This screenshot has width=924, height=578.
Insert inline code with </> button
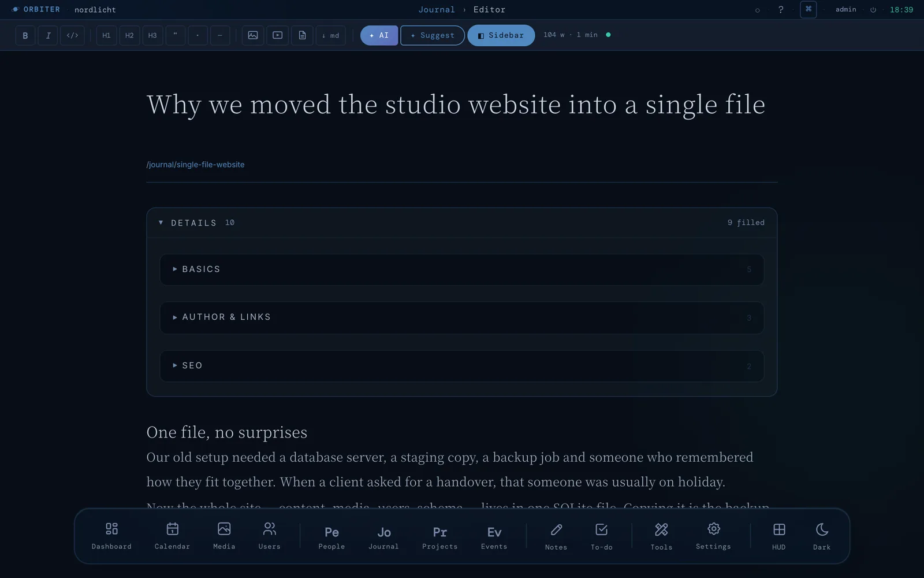pos(72,35)
